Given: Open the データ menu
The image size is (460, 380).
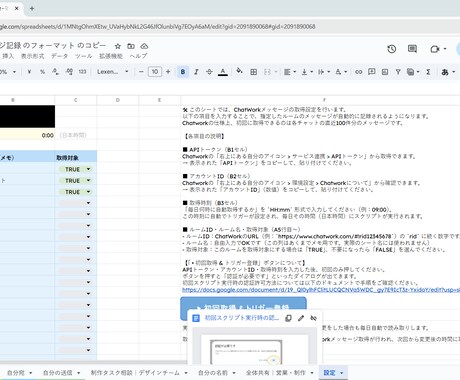Looking at the screenshot, I should pos(59,56).
